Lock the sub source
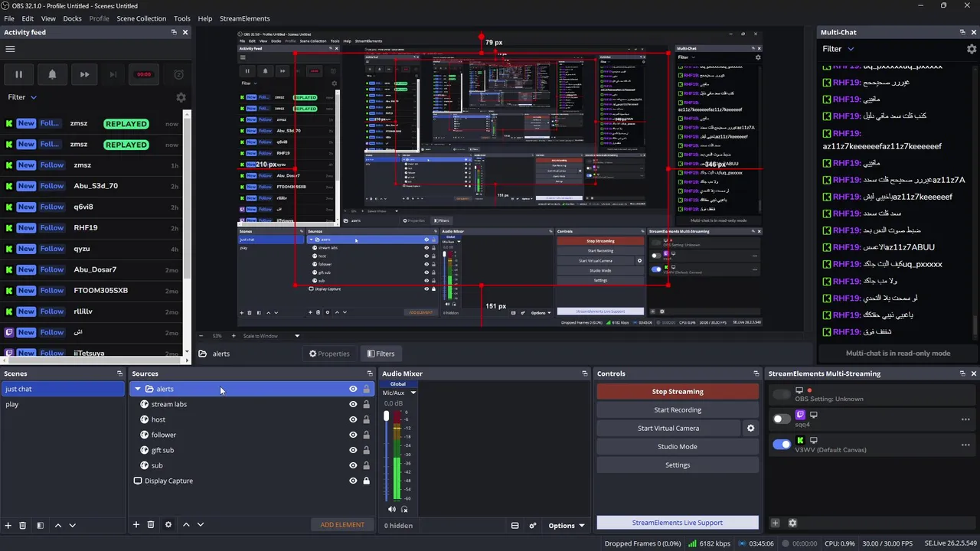This screenshot has height=551, width=980. point(366,465)
